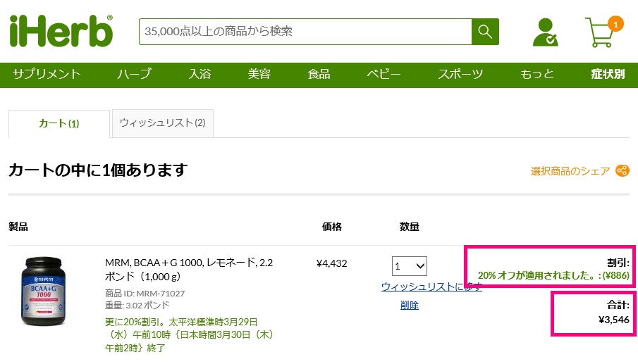
Task: Open the ハーブ menu
Action: click(134, 74)
